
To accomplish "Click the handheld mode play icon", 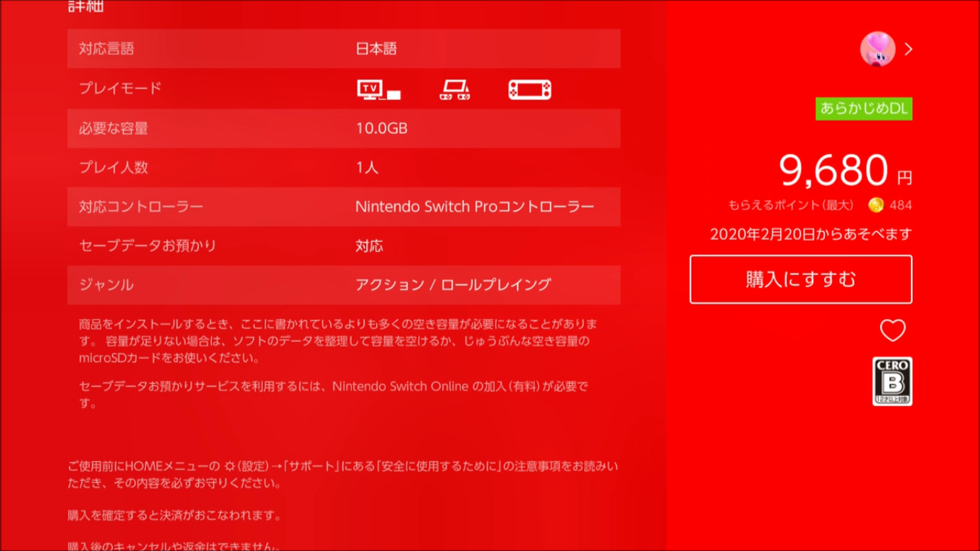I will tap(530, 90).
